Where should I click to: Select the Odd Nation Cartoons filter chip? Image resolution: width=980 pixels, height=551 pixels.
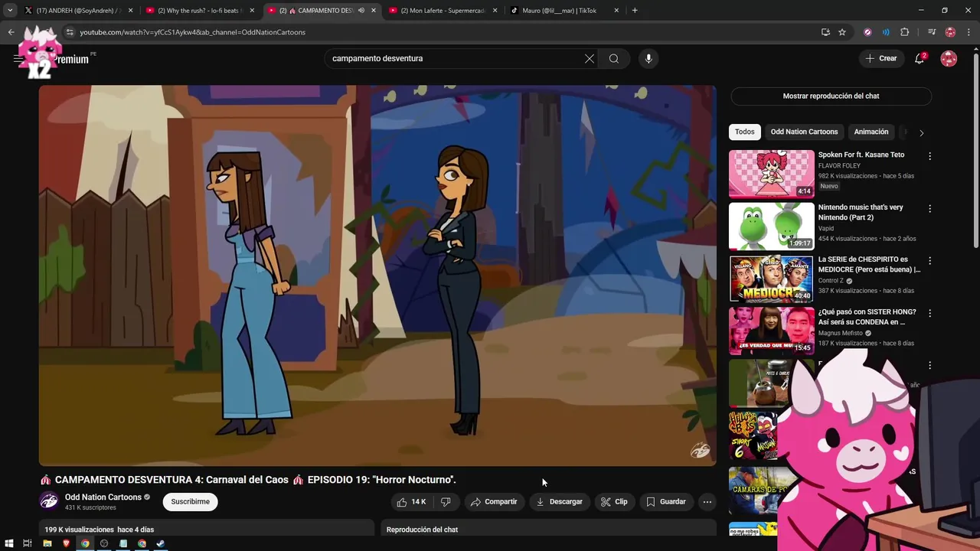(804, 132)
